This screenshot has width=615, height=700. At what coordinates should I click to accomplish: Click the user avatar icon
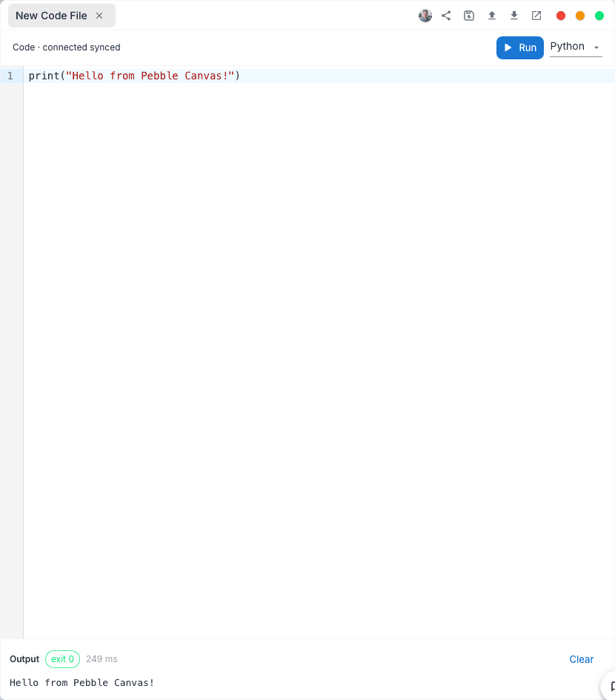[425, 16]
